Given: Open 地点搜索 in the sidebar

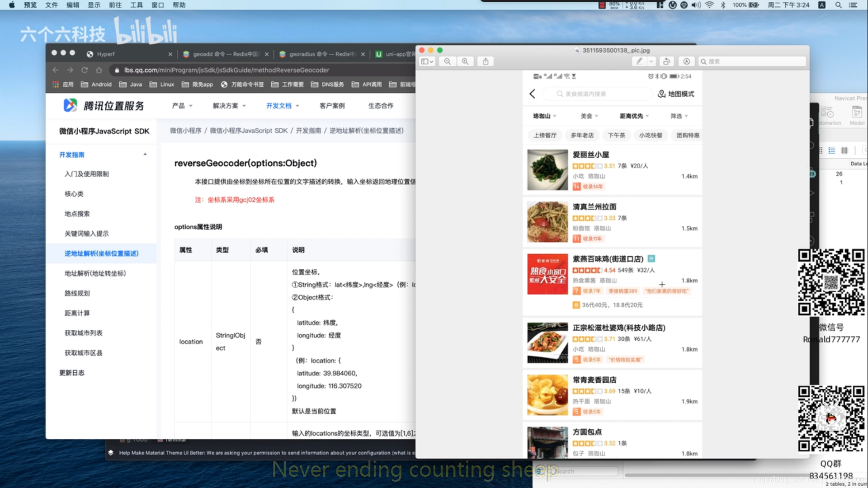Looking at the screenshot, I should pos(77,214).
